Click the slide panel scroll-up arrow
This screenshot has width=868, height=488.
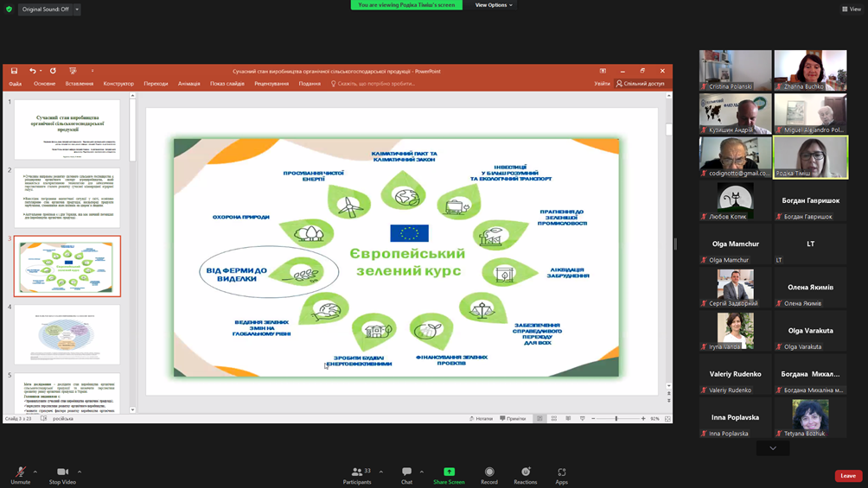pyautogui.click(x=132, y=96)
